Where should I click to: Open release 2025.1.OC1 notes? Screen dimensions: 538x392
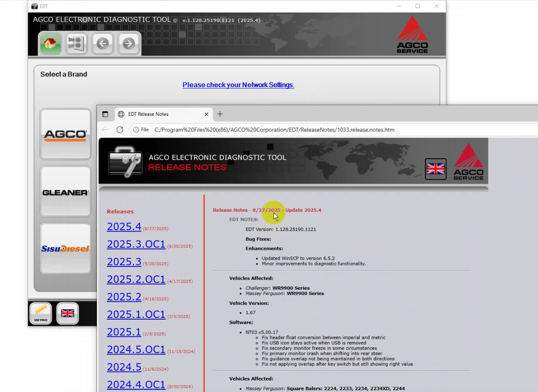[x=136, y=314]
